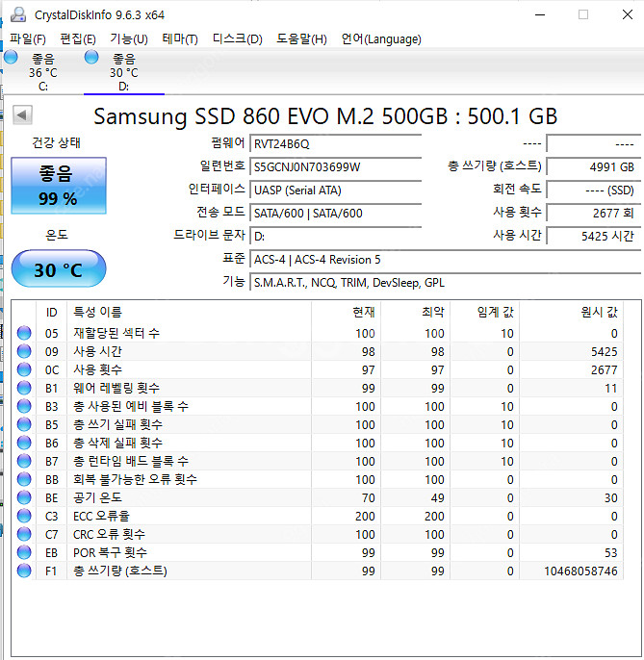Click the C: drive blue status orb
The image size is (644, 660).
[x=11, y=58]
